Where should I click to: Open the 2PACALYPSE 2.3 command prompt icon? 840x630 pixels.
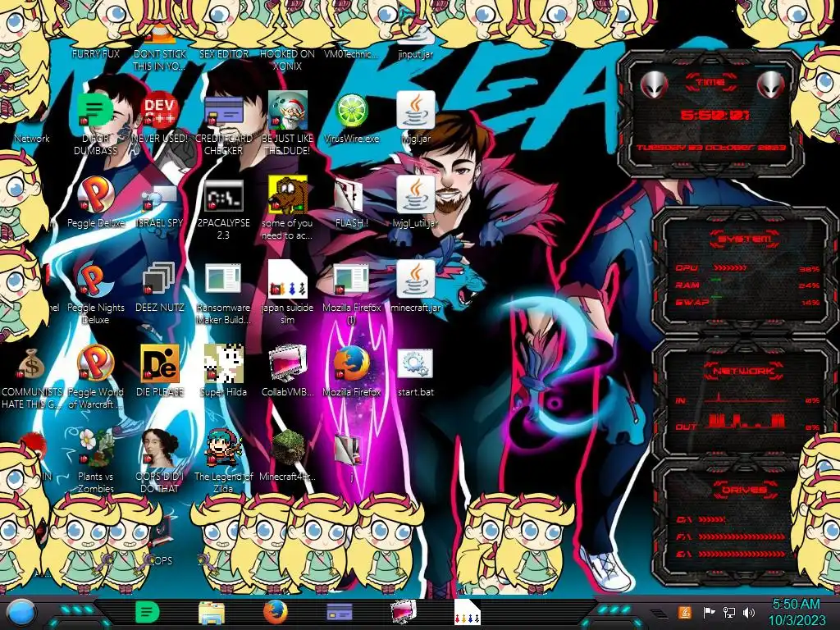pos(223,195)
